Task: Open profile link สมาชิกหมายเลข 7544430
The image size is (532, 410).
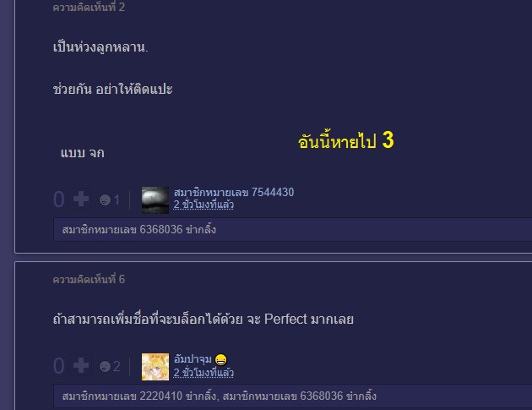Action: [234, 192]
